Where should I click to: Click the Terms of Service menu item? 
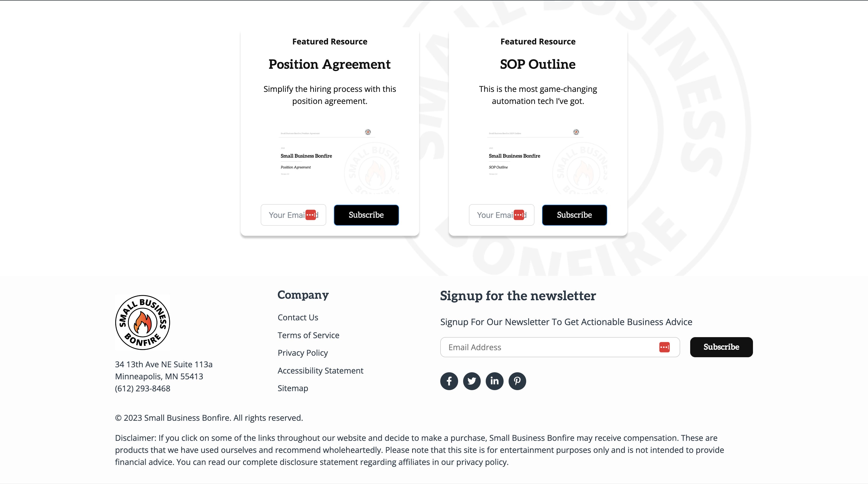point(308,335)
